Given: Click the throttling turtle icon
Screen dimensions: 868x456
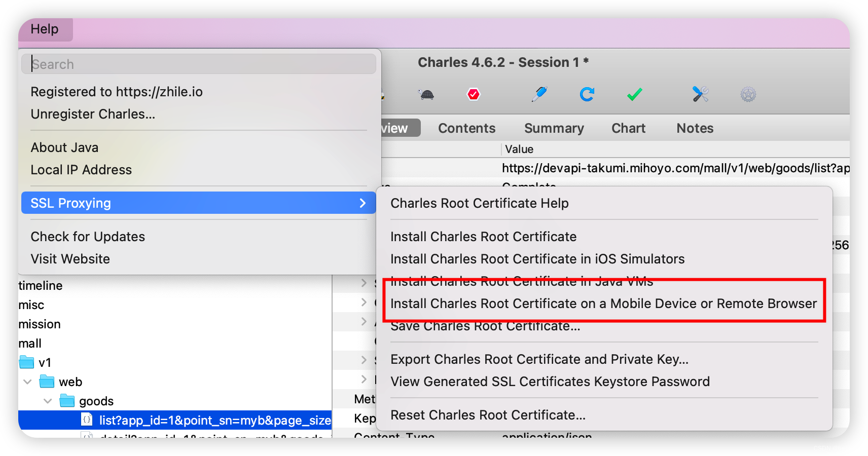Looking at the screenshot, I should click(x=426, y=94).
